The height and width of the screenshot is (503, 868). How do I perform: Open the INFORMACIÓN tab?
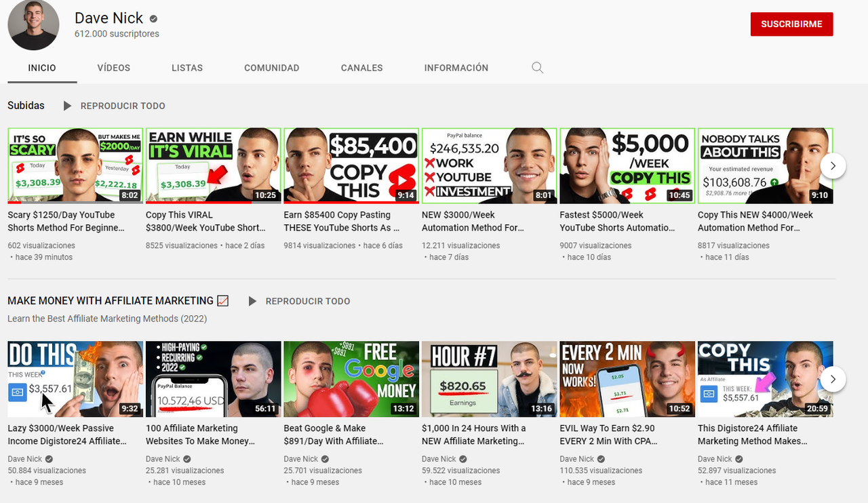(456, 68)
